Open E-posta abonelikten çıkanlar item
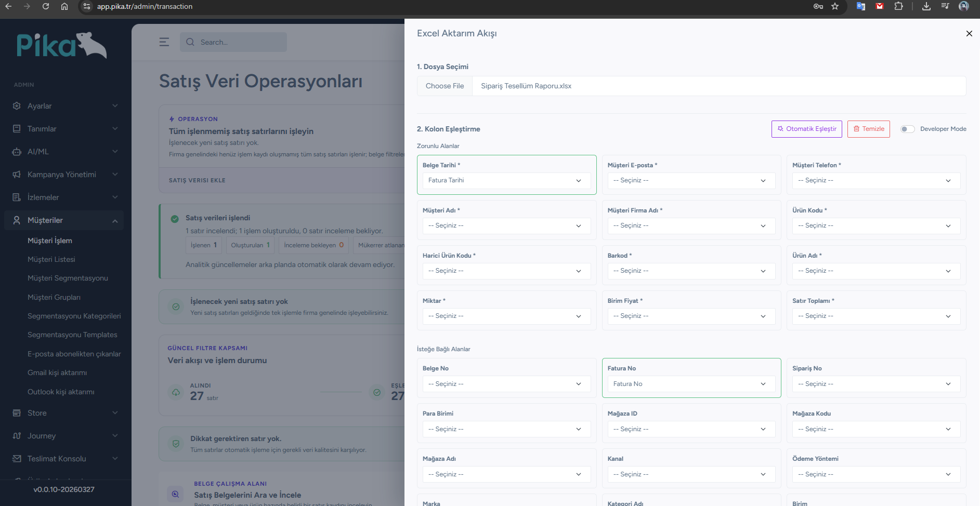 coord(74,354)
